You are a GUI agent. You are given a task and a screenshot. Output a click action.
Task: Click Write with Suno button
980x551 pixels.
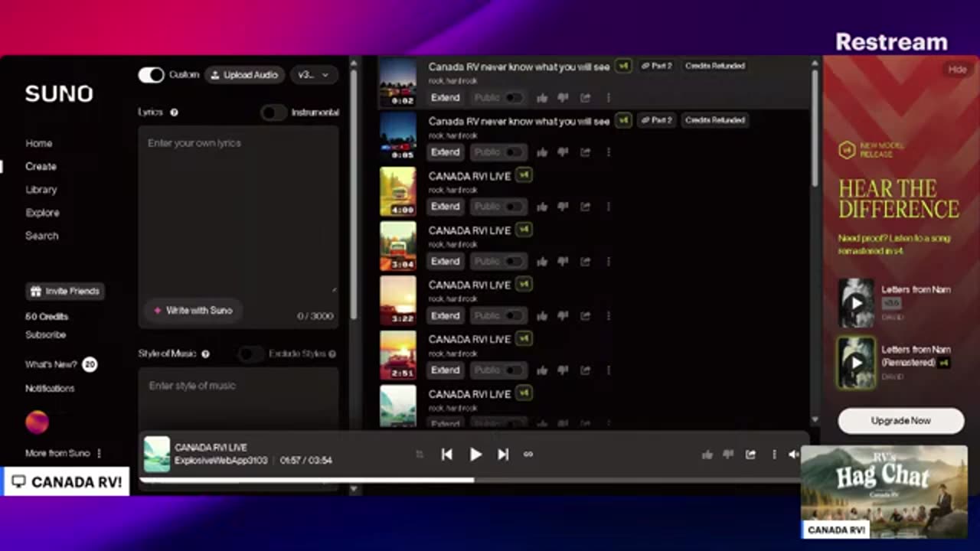[x=194, y=311]
